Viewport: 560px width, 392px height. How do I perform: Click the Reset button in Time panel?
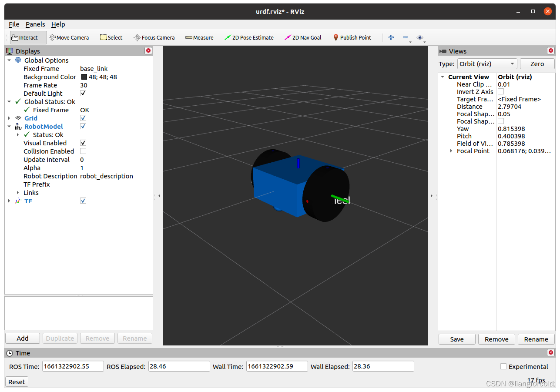click(17, 382)
